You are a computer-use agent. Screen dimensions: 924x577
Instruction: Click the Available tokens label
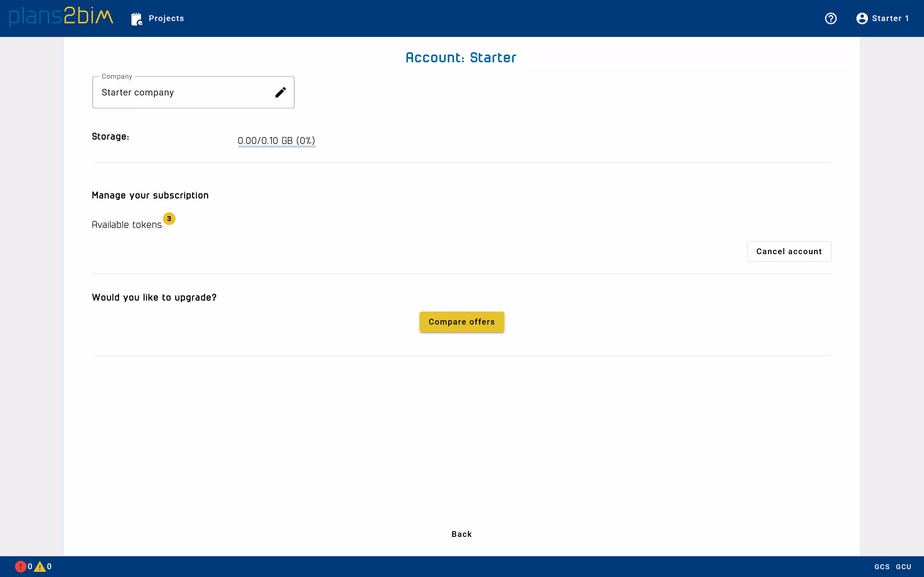127,225
